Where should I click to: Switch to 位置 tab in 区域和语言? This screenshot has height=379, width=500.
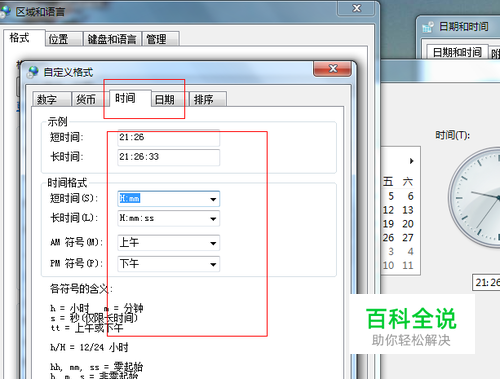click(63, 39)
